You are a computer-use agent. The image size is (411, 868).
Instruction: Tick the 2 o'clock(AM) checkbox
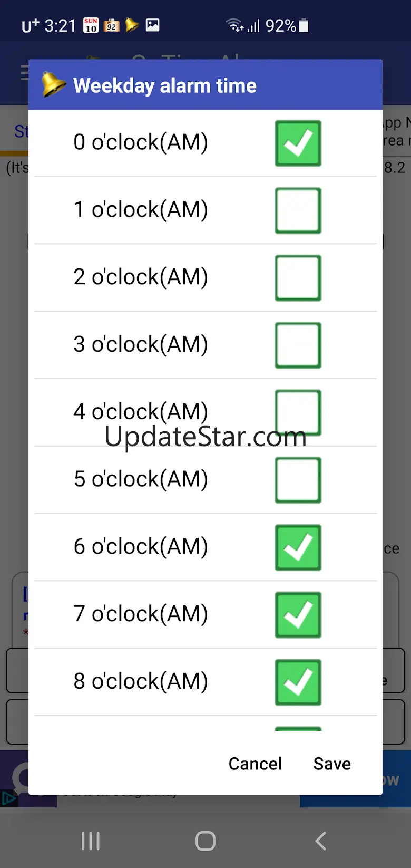[x=298, y=278]
